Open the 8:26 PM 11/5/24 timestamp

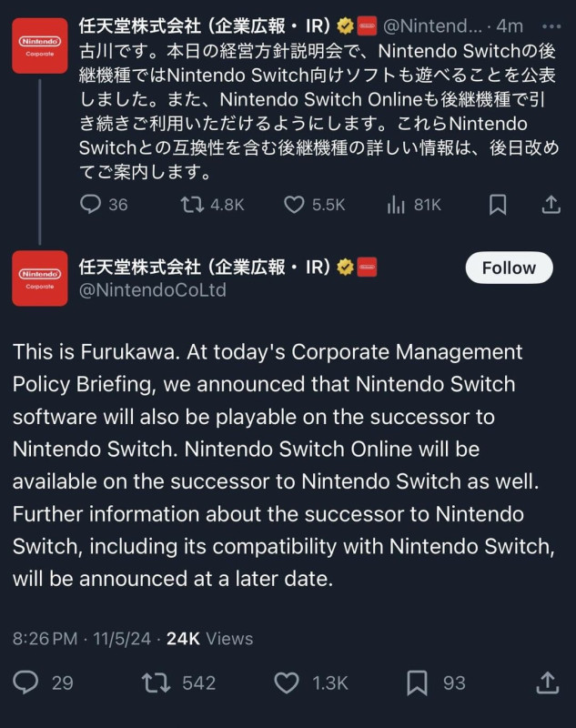[82, 638]
